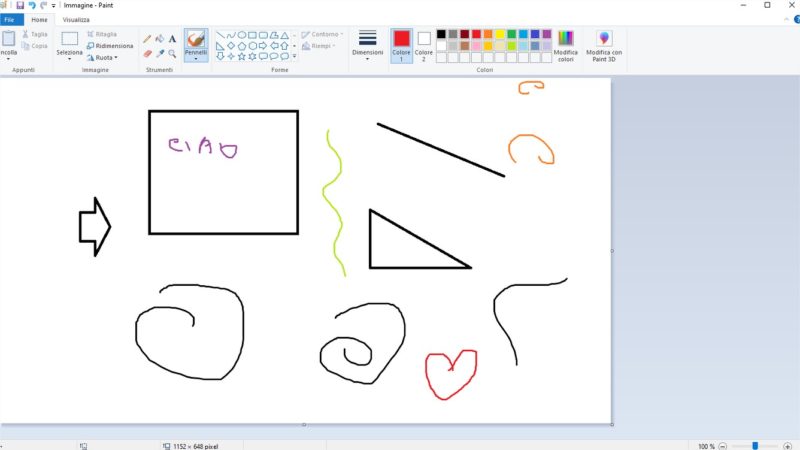
Task: Click the Ridimensiona button
Action: tap(110, 46)
